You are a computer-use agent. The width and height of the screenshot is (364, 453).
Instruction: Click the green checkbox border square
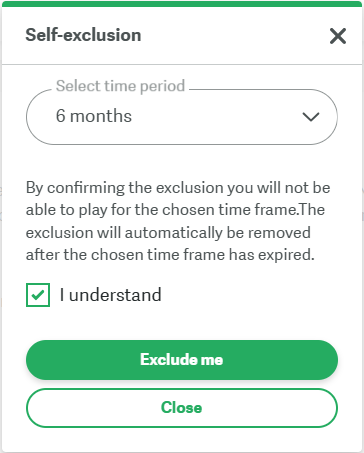pos(38,295)
